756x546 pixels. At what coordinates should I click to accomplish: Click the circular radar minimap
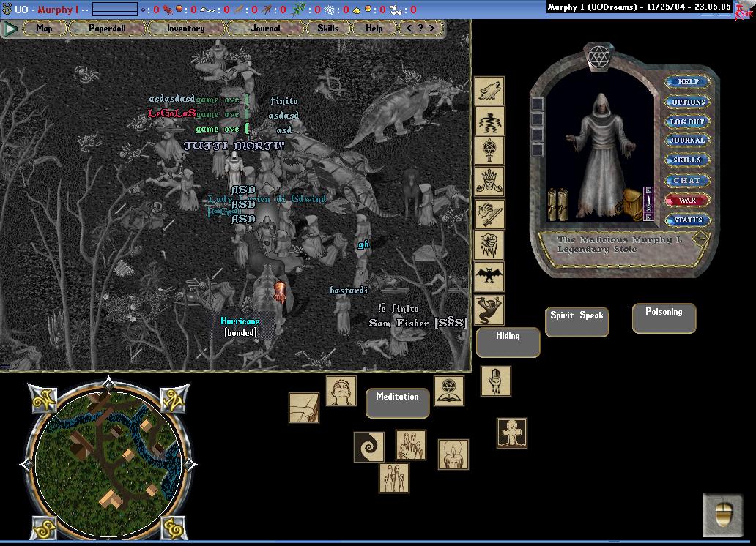point(108,463)
